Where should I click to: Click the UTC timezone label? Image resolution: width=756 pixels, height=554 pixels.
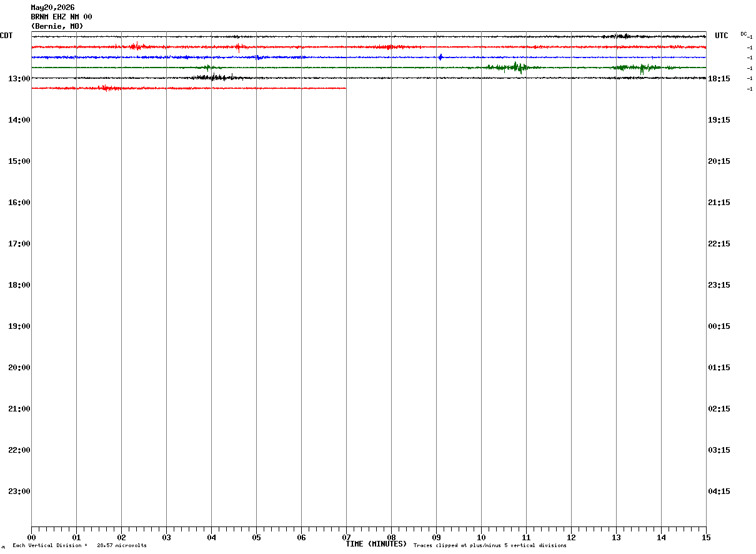tap(722, 36)
